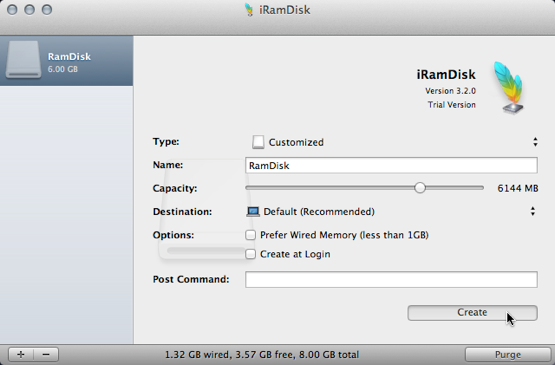Toggle the Create at Login checkbox

[251, 254]
